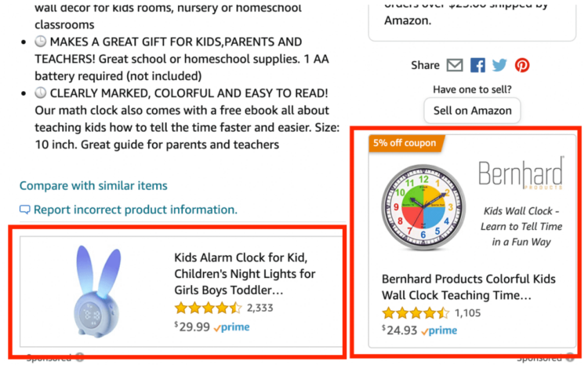Pin the product on Pinterest
The height and width of the screenshot is (365, 588).
point(522,65)
